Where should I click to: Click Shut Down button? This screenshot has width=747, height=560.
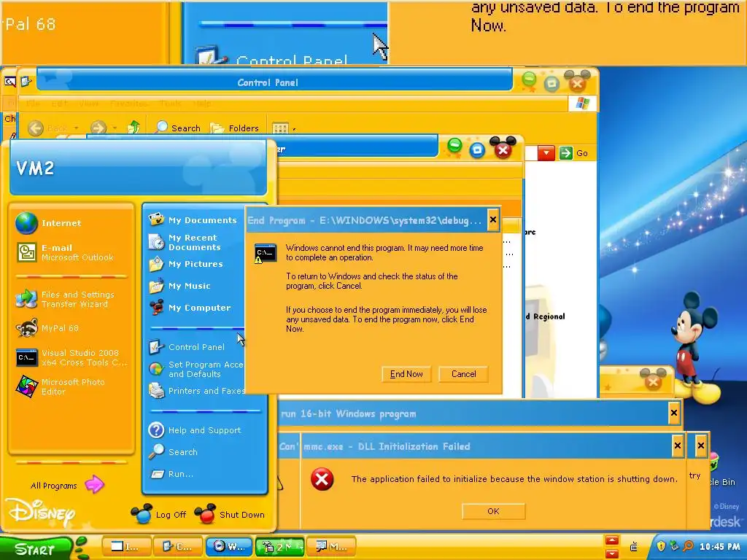230,515
